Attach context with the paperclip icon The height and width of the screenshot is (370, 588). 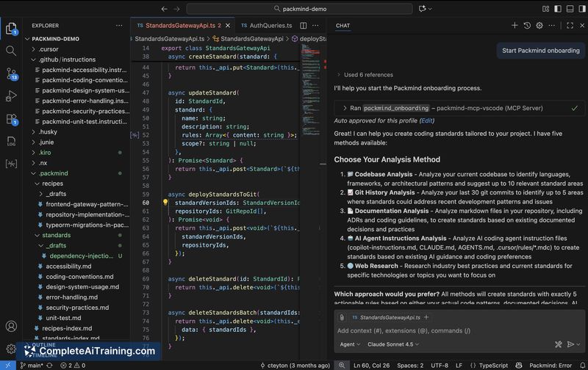tap(342, 317)
